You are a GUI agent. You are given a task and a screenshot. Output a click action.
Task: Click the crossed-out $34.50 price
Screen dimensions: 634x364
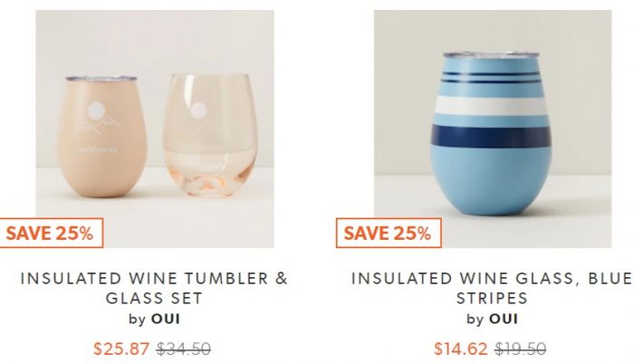(x=184, y=349)
